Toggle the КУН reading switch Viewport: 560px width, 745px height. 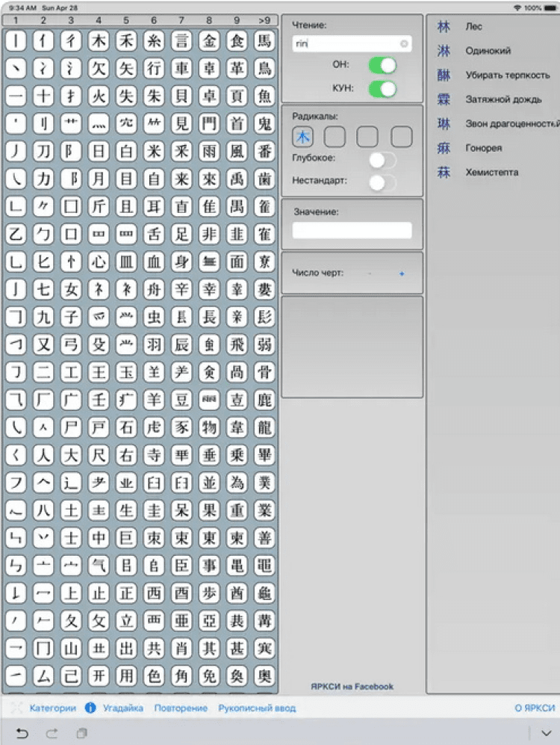click(x=382, y=89)
